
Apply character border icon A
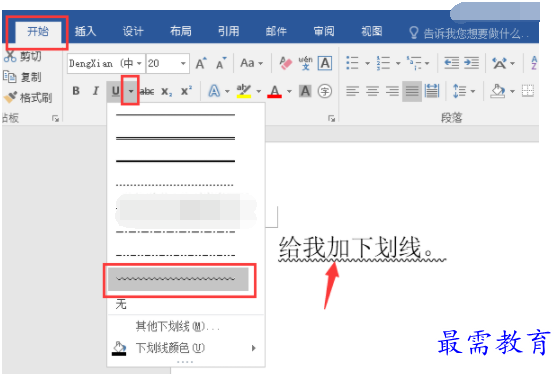pyautogui.click(x=325, y=63)
